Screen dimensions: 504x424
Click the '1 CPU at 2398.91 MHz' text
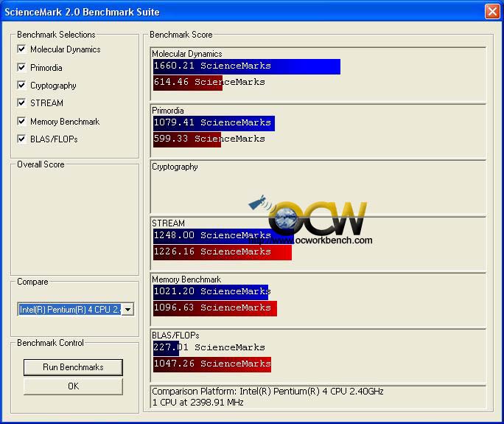coord(197,402)
